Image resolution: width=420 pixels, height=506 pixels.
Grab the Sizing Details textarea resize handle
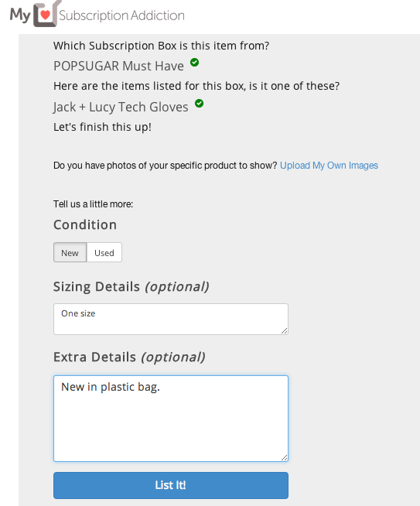(x=284, y=331)
